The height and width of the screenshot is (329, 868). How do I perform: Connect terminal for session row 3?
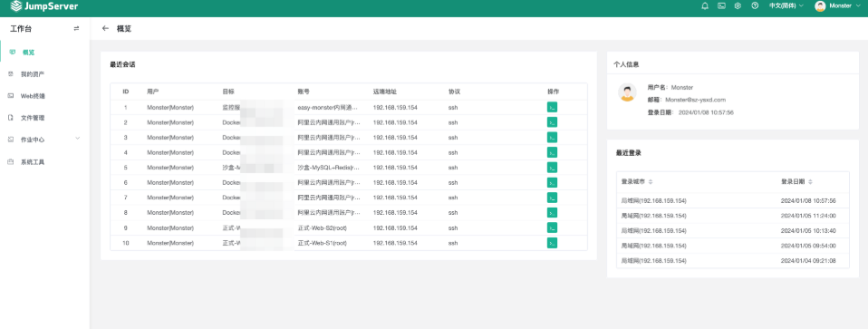point(552,138)
